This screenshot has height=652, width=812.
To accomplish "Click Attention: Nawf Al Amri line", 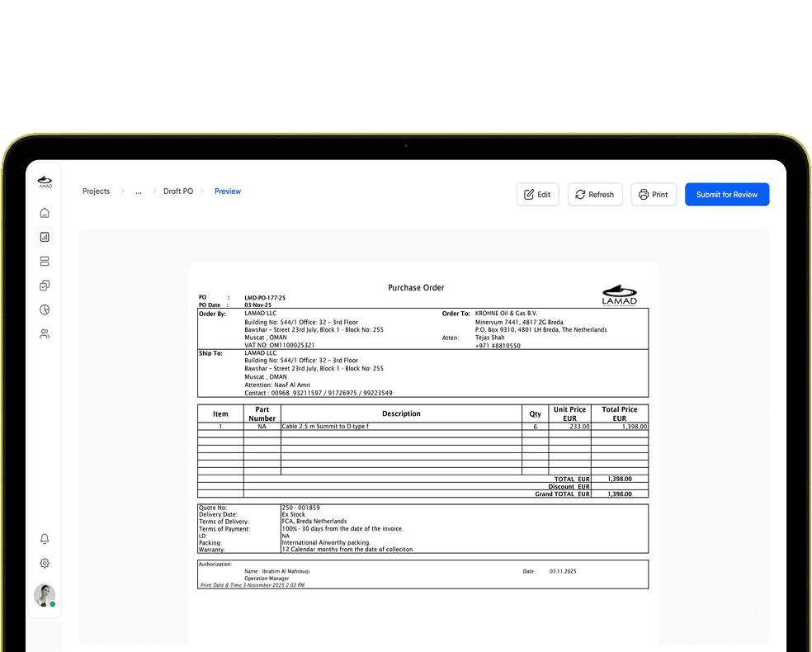I will pos(277,385).
